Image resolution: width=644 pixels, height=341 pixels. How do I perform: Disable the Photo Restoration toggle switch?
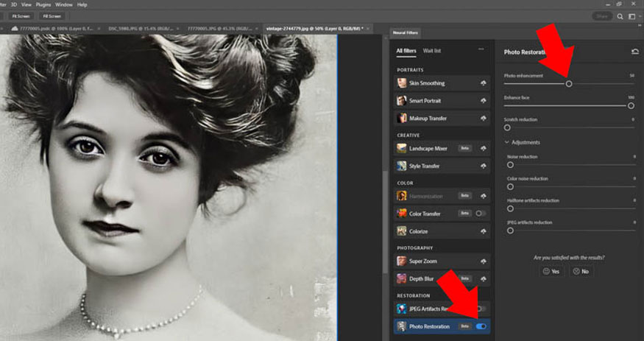(481, 326)
